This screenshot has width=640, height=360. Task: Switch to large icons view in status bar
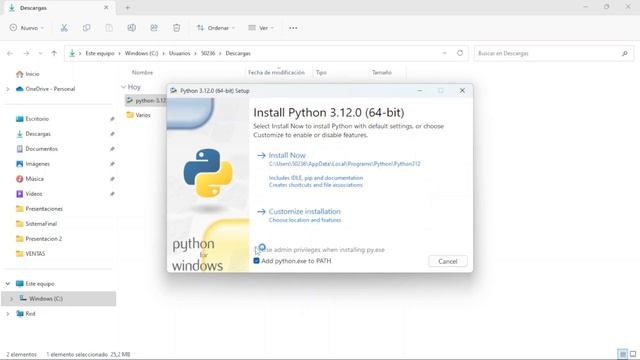click(x=633, y=354)
